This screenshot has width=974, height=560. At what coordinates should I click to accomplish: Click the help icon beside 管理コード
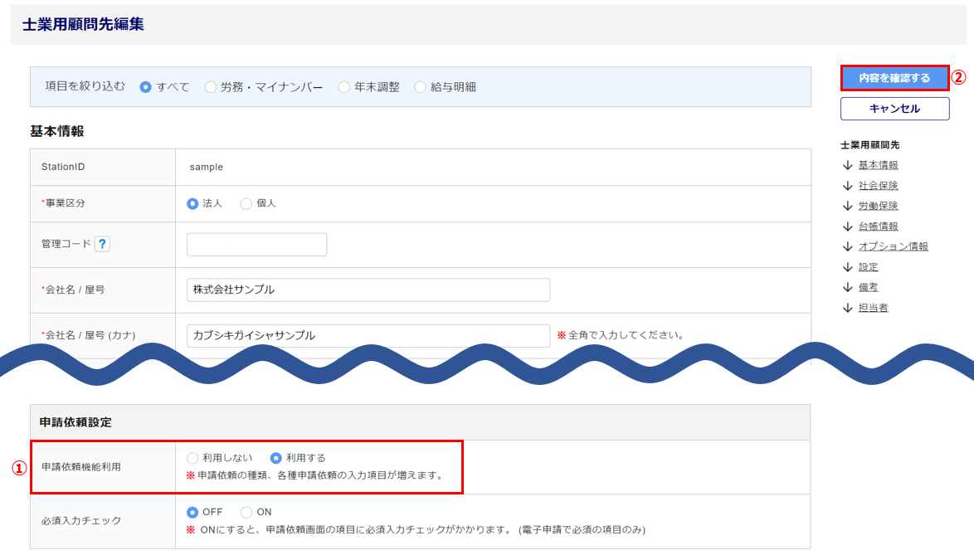[x=102, y=244]
